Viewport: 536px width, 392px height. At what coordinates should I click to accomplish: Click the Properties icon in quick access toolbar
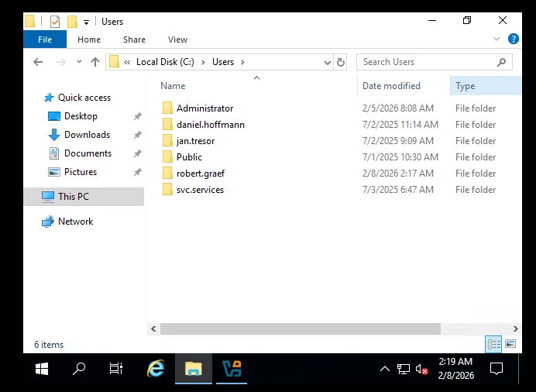click(54, 21)
